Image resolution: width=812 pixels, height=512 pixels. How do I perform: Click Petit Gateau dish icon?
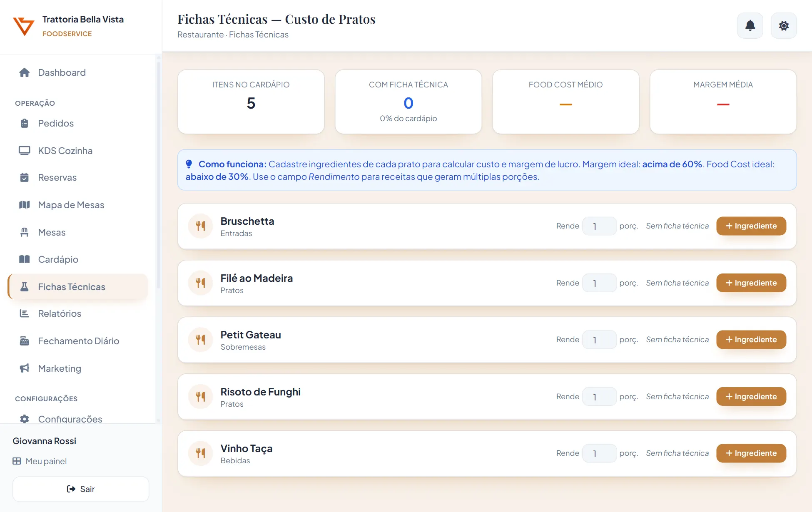tap(201, 340)
